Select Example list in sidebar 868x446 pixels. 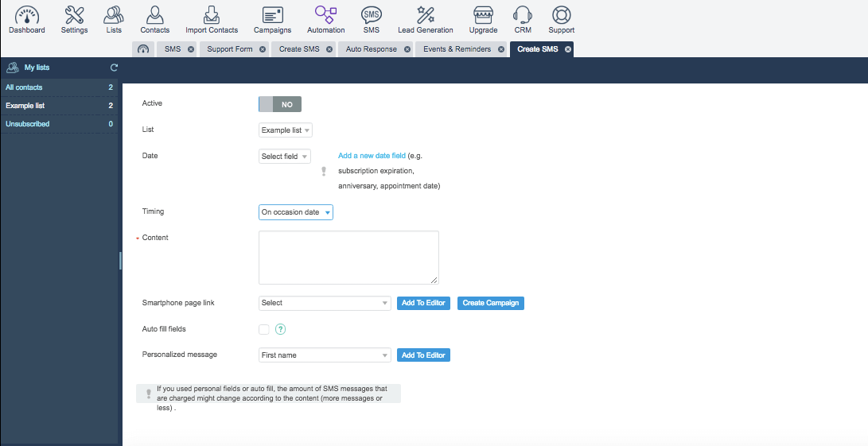(x=59, y=106)
